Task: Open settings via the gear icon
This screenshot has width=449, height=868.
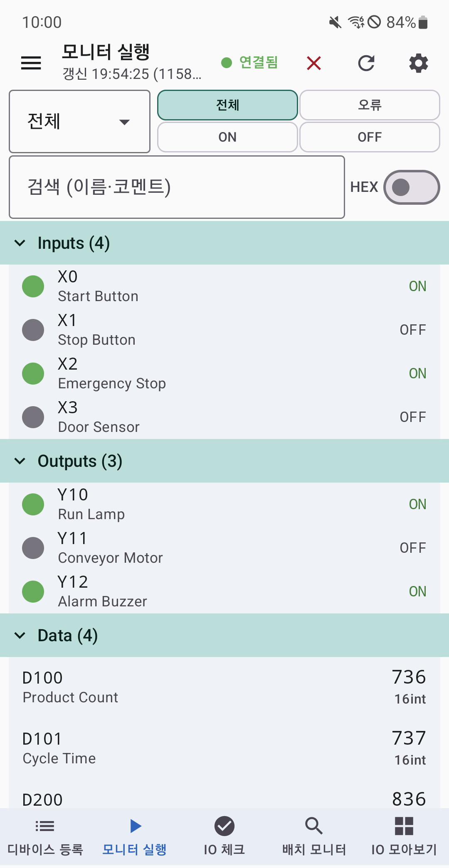Action: click(x=419, y=63)
